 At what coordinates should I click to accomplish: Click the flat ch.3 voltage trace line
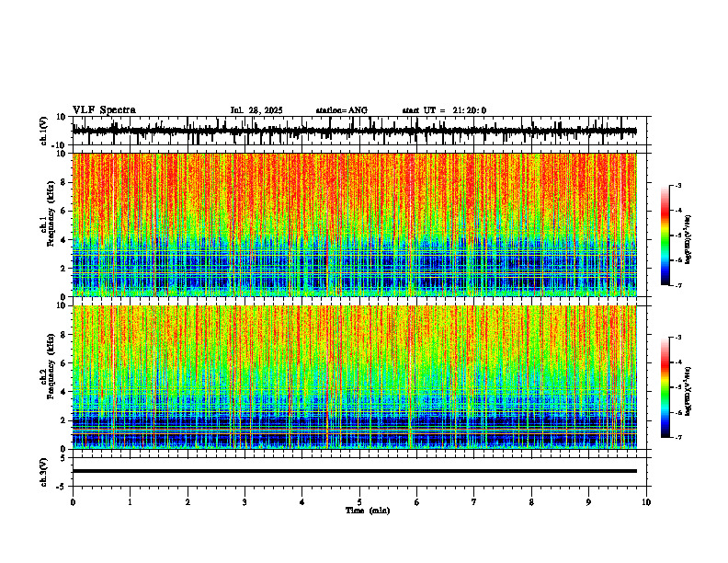354,471
